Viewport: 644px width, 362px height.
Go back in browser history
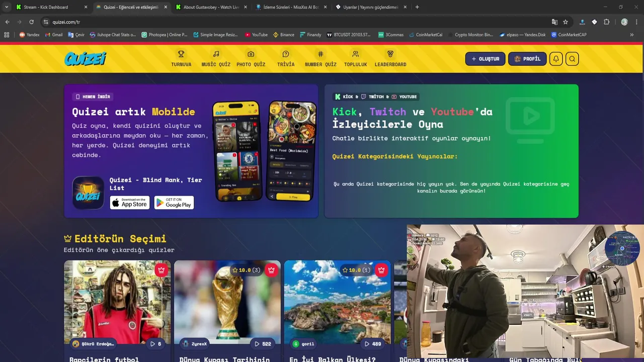pyautogui.click(x=7, y=22)
